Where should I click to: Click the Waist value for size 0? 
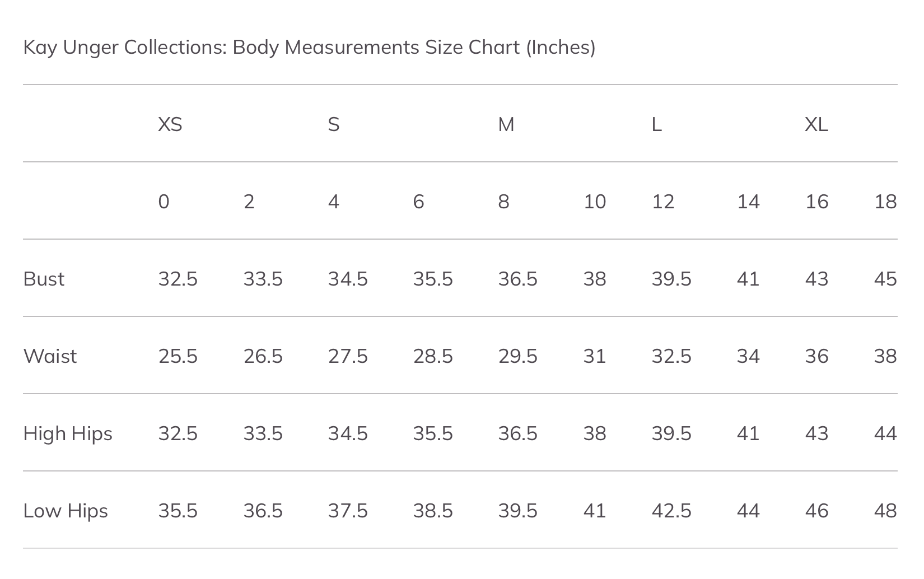point(178,356)
